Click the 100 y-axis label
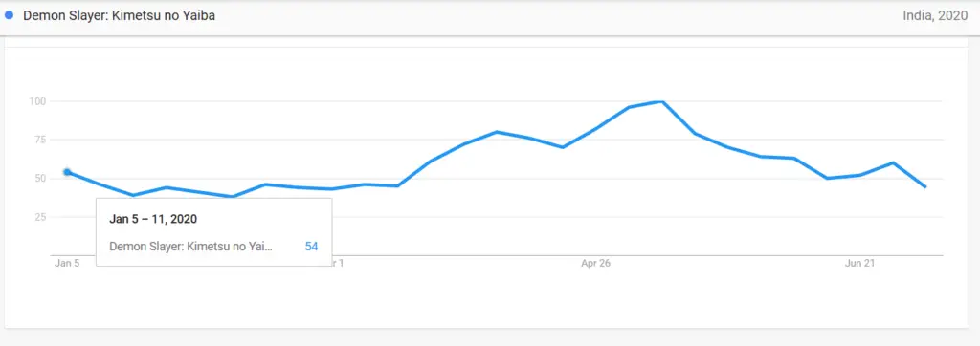The height and width of the screenshot is (346, 980). [38, 101]
